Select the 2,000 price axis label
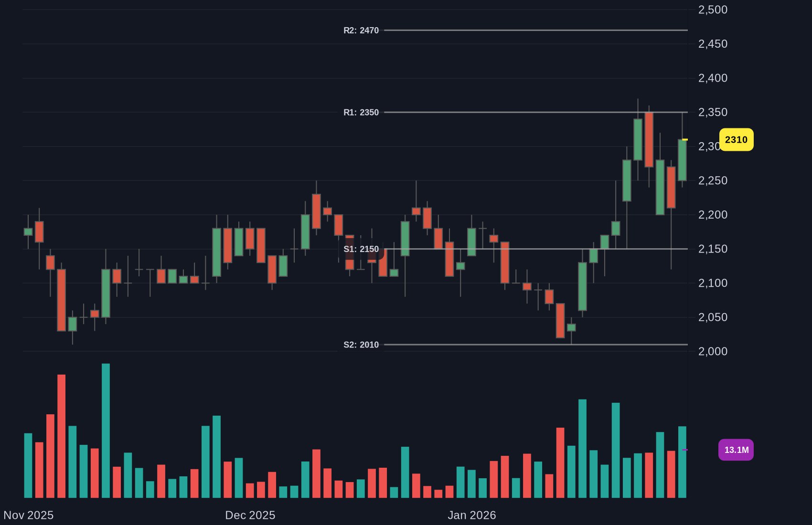 tap(713, 352)
